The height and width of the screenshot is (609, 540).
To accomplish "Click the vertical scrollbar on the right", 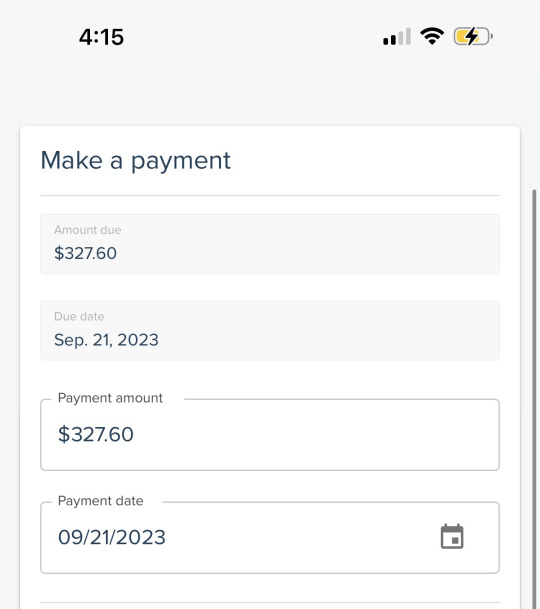I will point(535,399).
